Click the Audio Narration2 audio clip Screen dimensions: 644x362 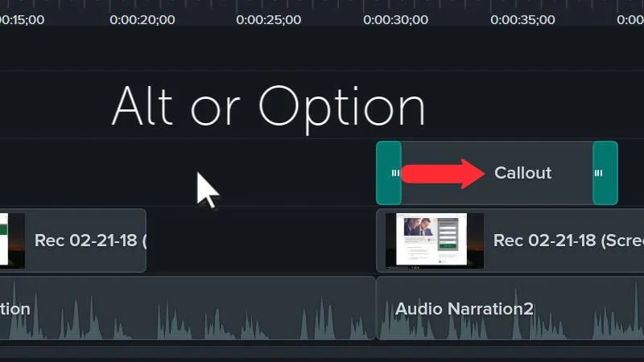[x=510, y=308]
